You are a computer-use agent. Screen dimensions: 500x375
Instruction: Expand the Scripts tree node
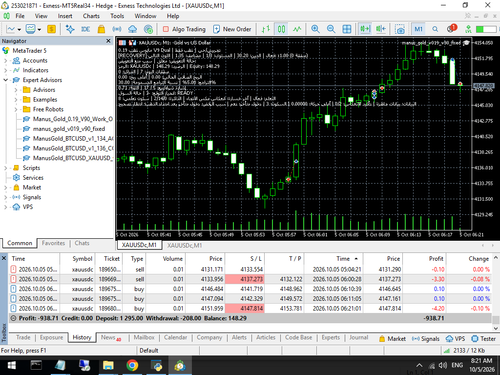(5, 168)
